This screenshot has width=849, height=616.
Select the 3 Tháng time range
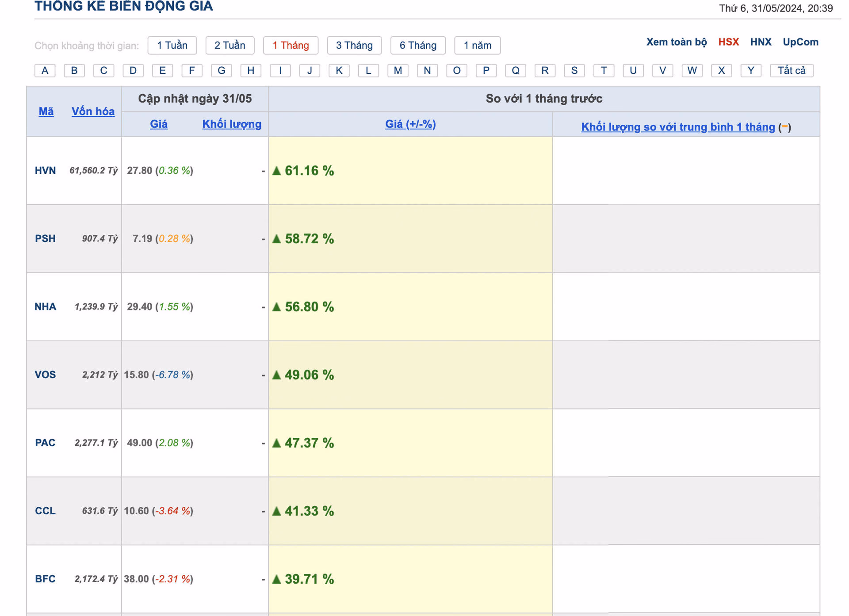click(354, 45)
